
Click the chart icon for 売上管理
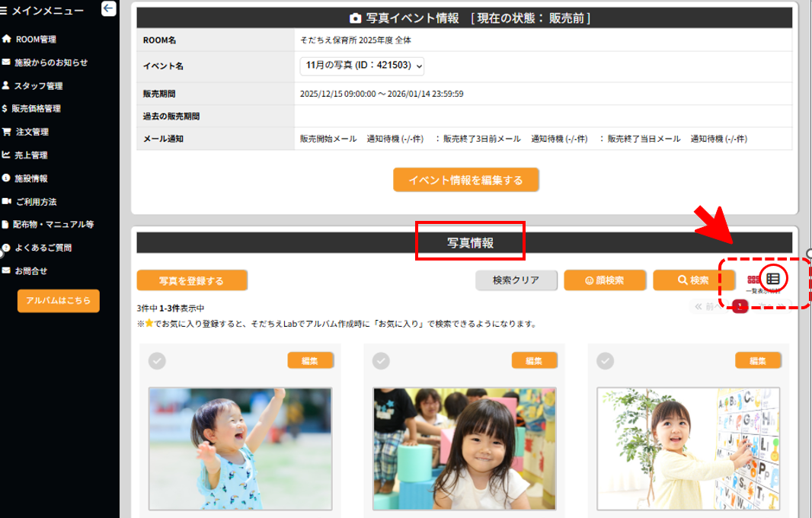point(6,155)
